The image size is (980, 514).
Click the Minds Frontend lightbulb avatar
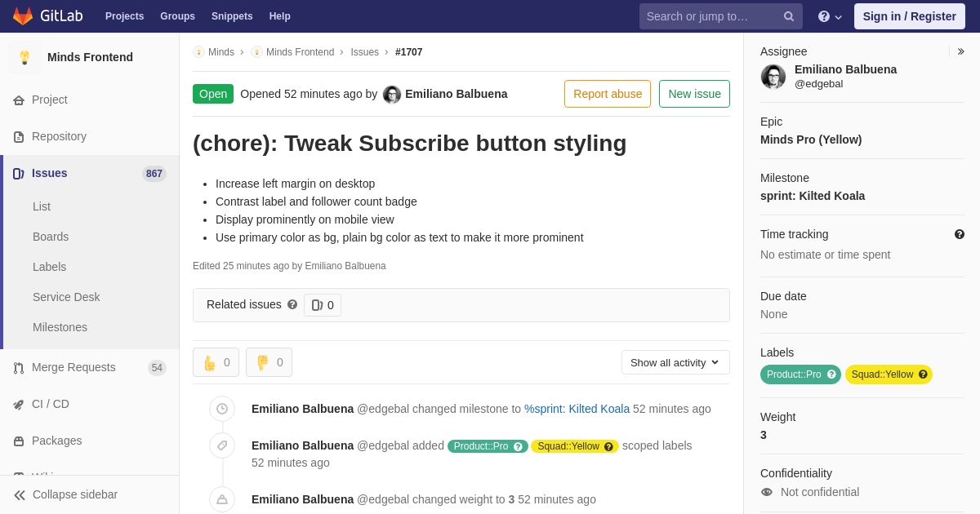(x=24, y=57)
